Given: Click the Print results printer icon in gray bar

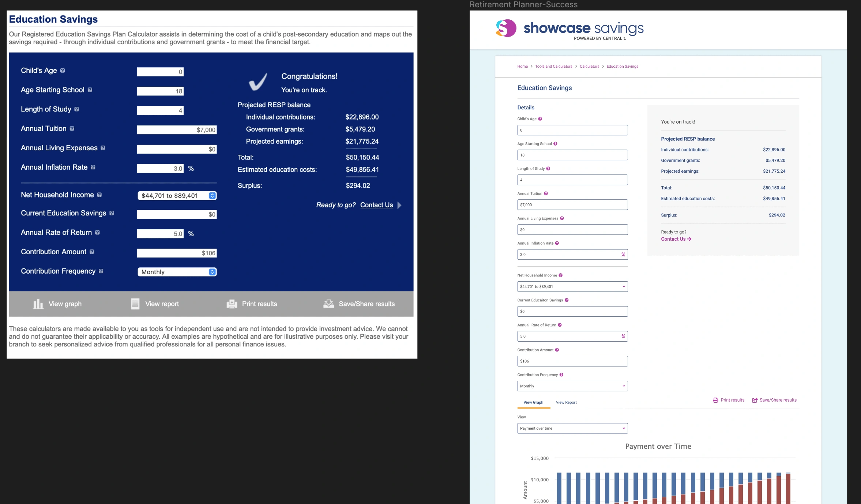Looking at the screenshot, I should (x=232, y=304).
